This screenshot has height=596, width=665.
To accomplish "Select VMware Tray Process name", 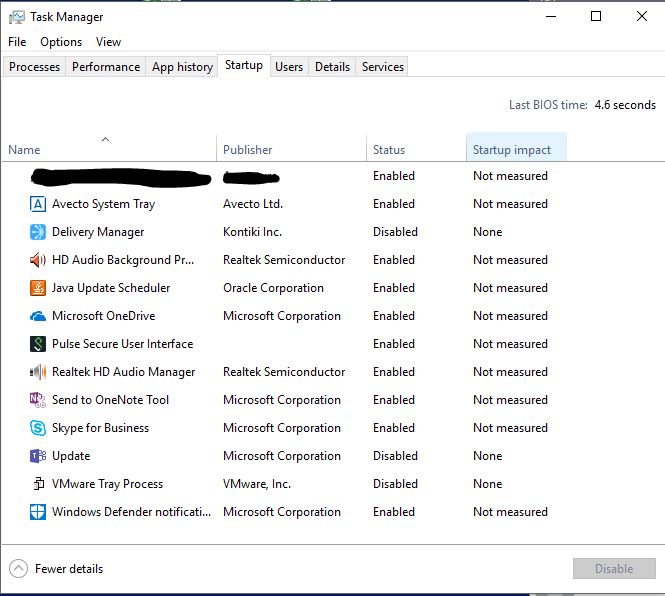I will point(107,484).
